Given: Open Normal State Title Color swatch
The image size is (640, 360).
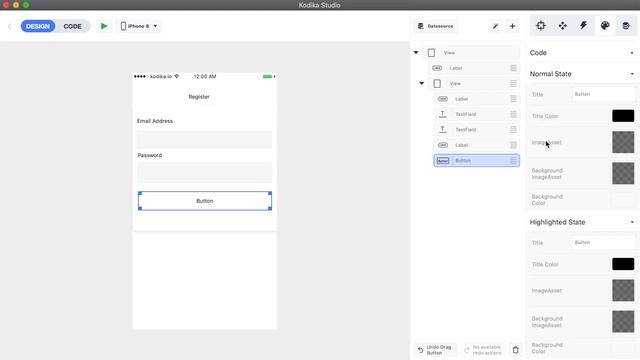Looking at the screenshot, I should 623,116.
